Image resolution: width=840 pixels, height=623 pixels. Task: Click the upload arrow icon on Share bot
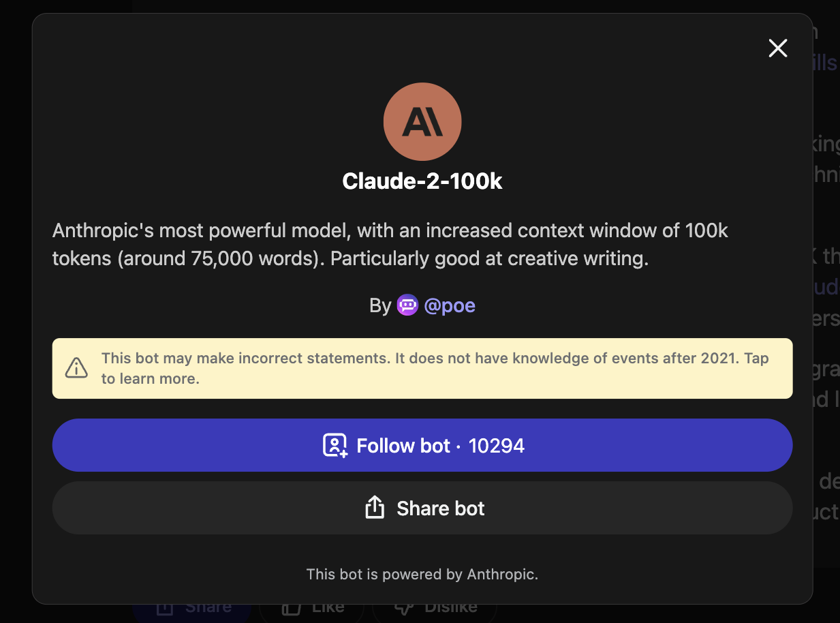click(x=375, y=508)
